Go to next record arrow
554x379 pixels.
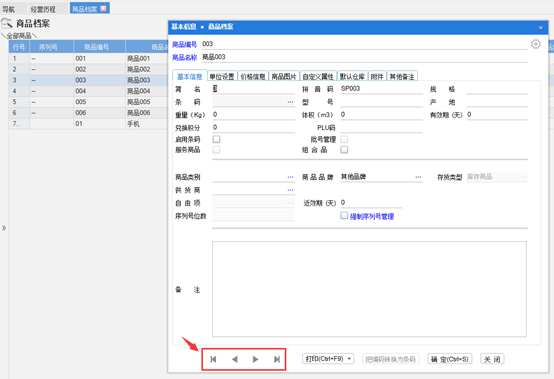(x=255, y=359)
